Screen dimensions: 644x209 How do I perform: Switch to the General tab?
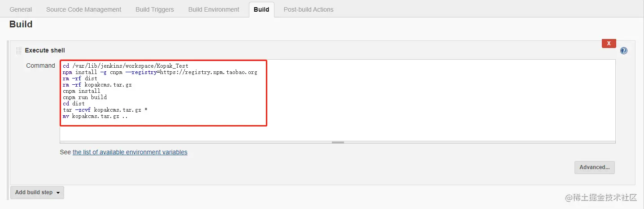point(21,9)
